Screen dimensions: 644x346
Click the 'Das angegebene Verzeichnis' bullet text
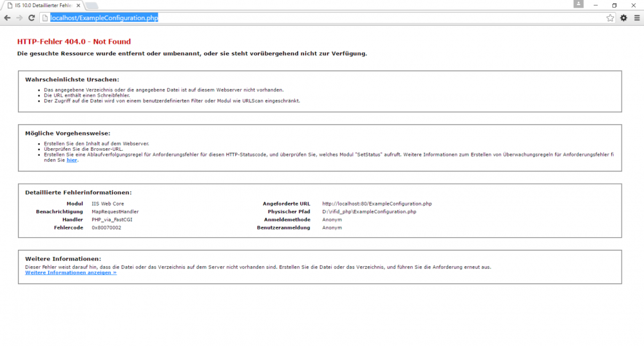164,90
